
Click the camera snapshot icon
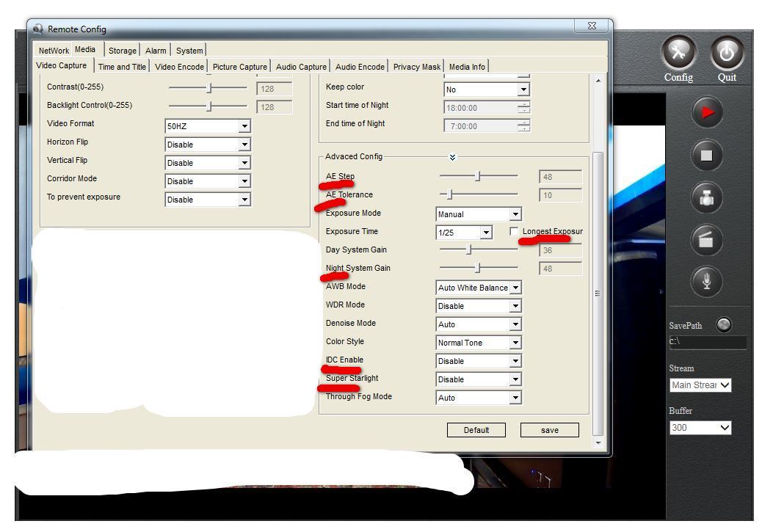(706, 198)
